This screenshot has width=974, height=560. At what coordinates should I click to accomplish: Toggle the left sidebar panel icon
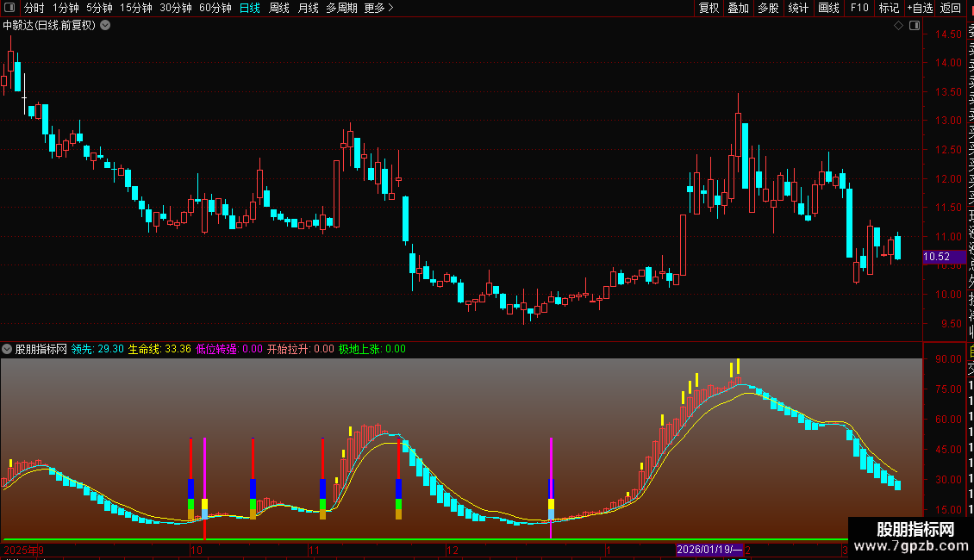click(9, 8)
